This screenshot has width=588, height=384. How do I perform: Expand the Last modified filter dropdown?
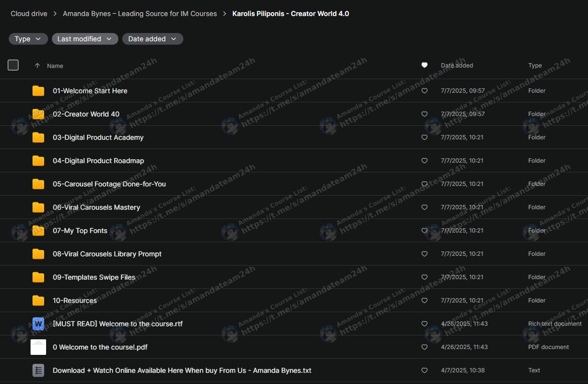[x=85, y=39]
